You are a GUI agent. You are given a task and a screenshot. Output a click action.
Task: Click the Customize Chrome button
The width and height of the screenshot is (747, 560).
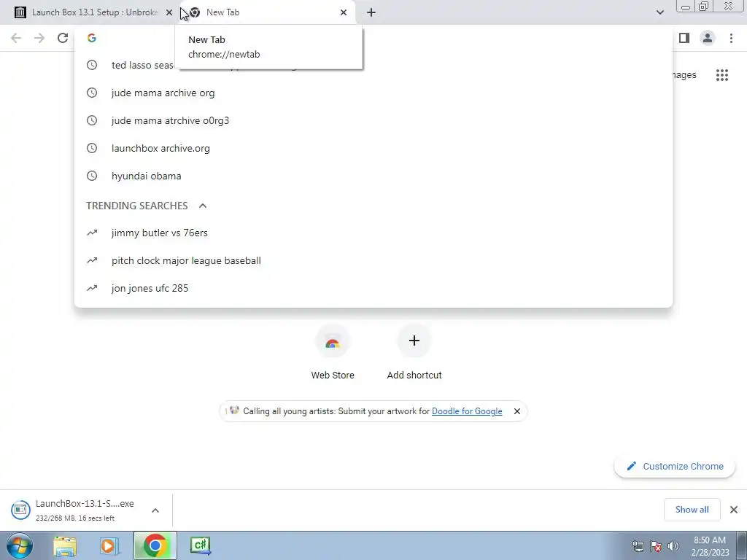click(675, 466)
